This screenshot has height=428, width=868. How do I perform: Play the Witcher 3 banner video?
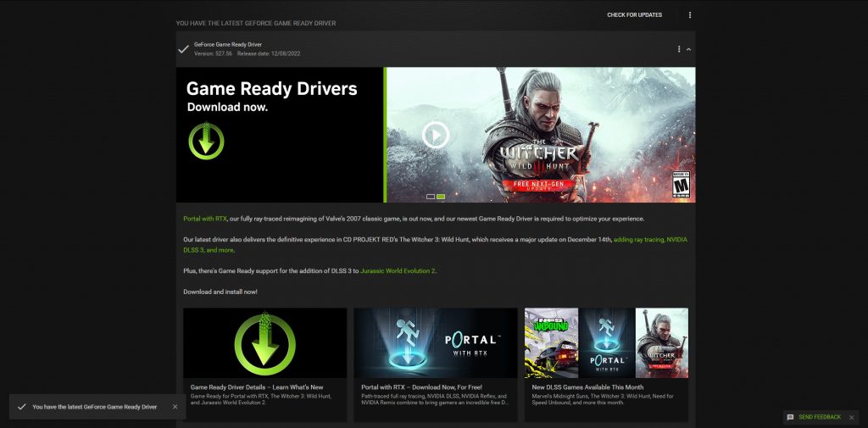pyautogui.click(x=436, y=135)
